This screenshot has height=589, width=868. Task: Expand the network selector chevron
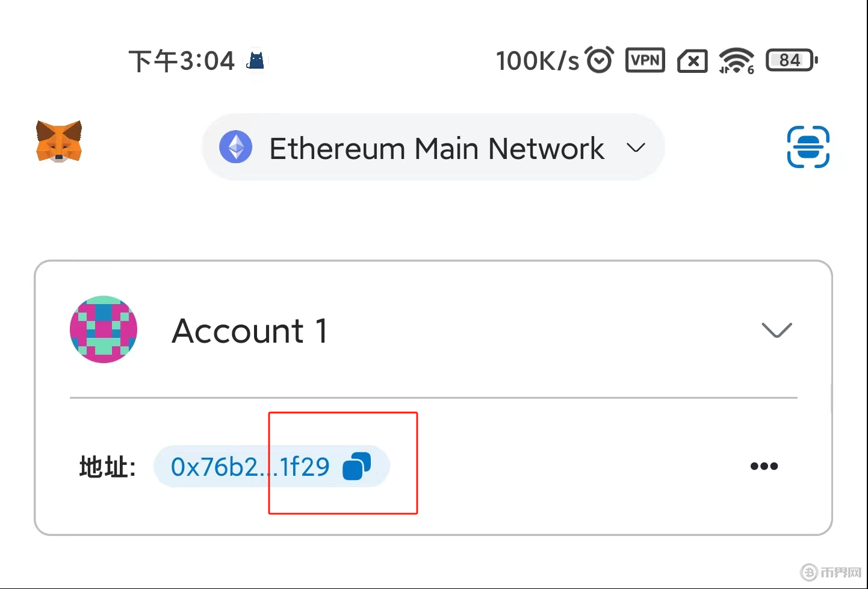[636, 148]
